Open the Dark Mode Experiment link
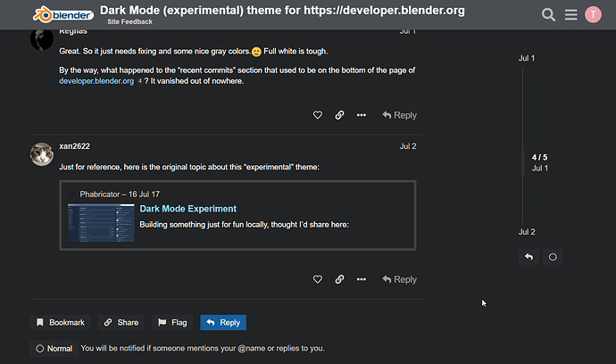The height and width of the screenshot is (364, 616). (x=187, y=209)
